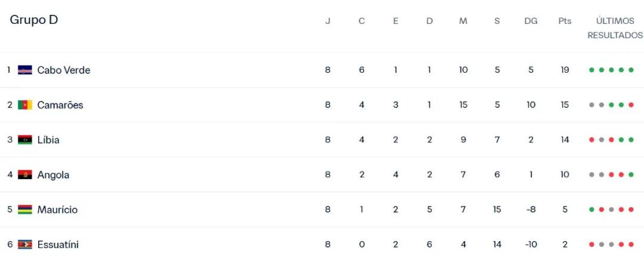Viewport: 644px width, 256px height.
Task: Click the Últimos Resultados column header
Action: tap(615, 28)
